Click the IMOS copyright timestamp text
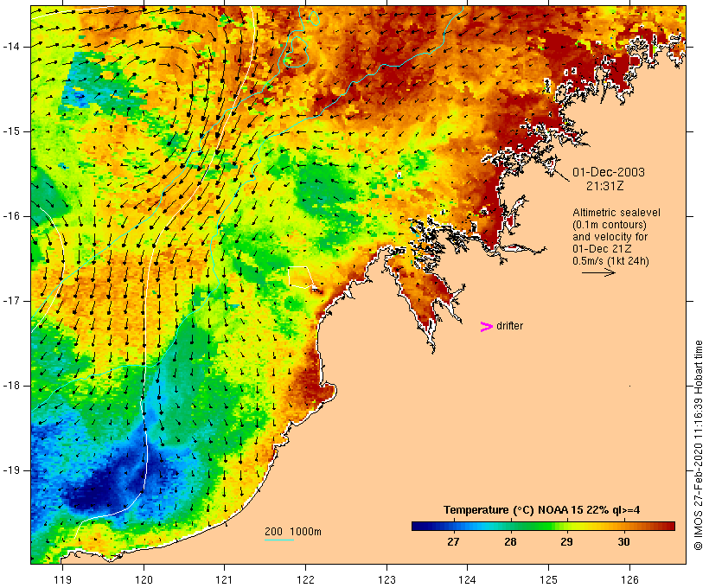The image size is (709, 588). (x=699, y=445)
